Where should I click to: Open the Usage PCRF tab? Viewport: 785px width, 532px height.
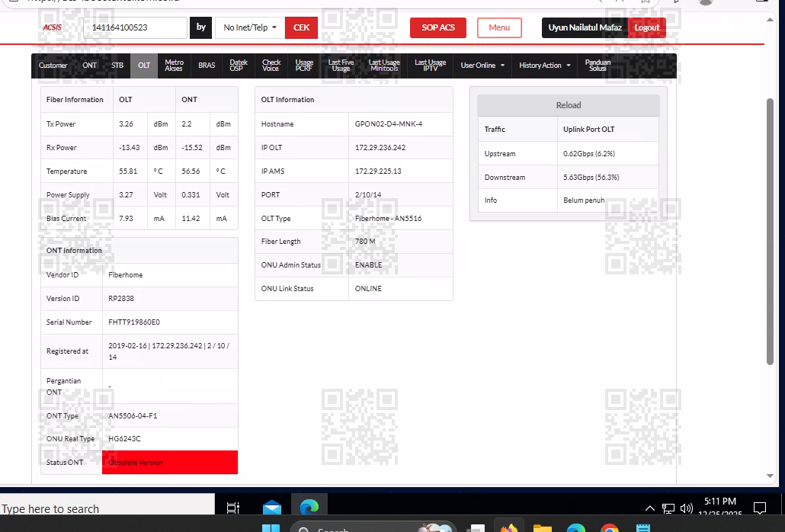[304, 66]
